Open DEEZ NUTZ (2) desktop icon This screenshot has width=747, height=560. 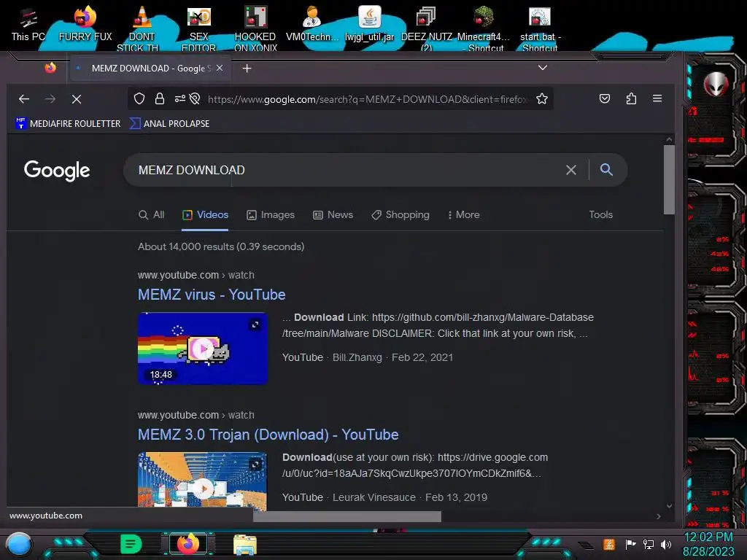[x=426, y=28]
